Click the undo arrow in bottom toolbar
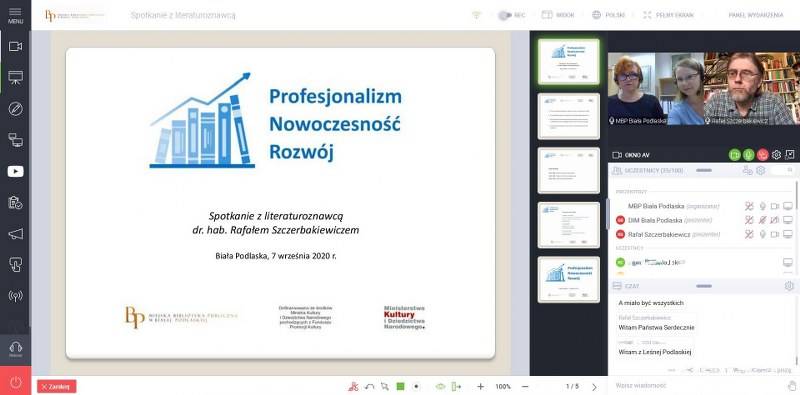Viewport: 800px width, 395px height. pyautogui.click(x=369, y=386)
